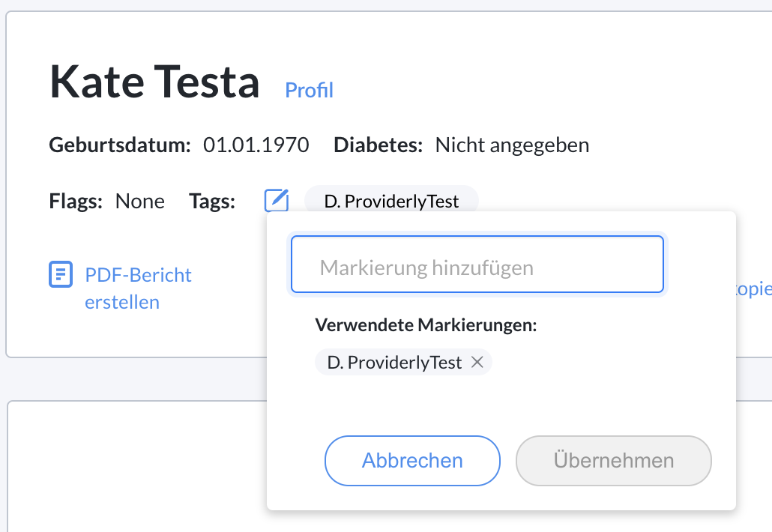Click PDF-Bericht erstellen link
The height and width of the screenshot is (532, 772).
(138, 288)
